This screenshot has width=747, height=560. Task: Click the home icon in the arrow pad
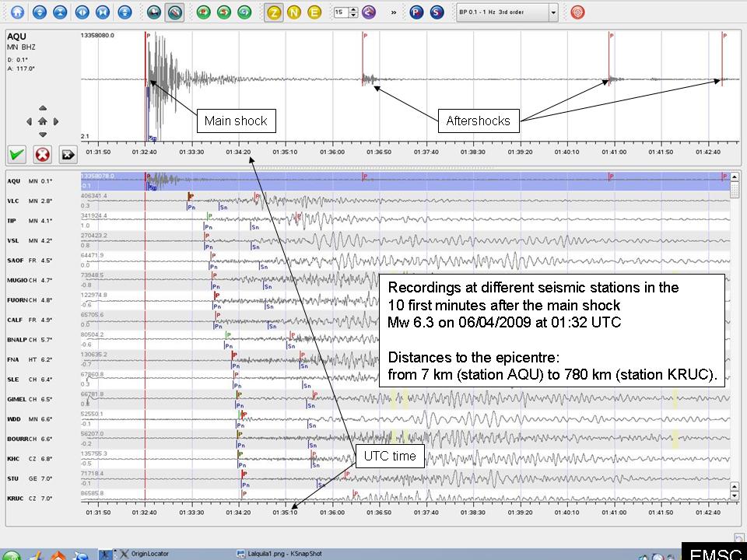tap(43, 121)
